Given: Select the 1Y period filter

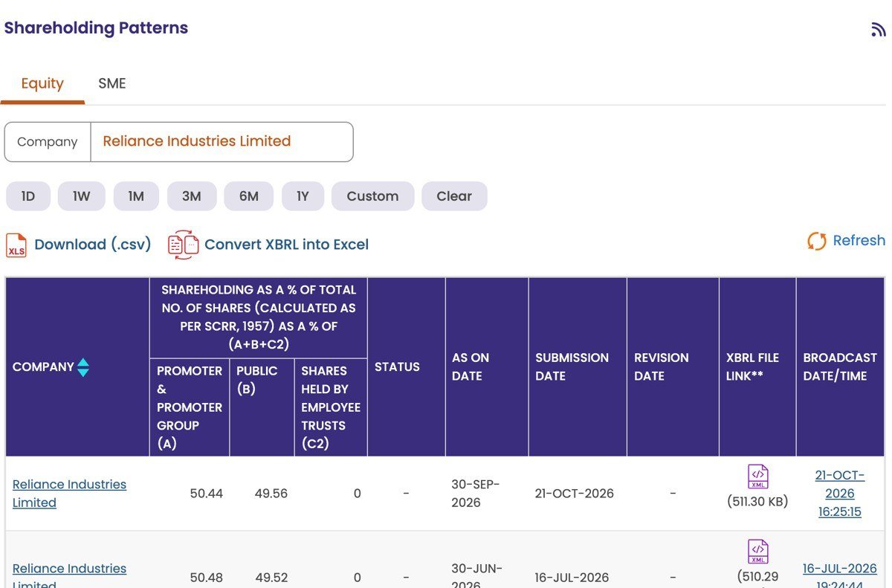Looking at the screenshot, I should point(303,196).
